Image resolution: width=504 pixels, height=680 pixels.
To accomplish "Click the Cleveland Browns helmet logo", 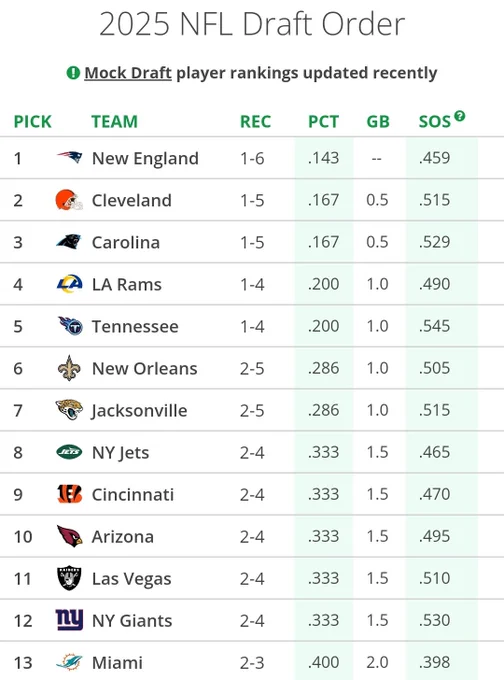I will pyautogui.click(x=69, y=200).
